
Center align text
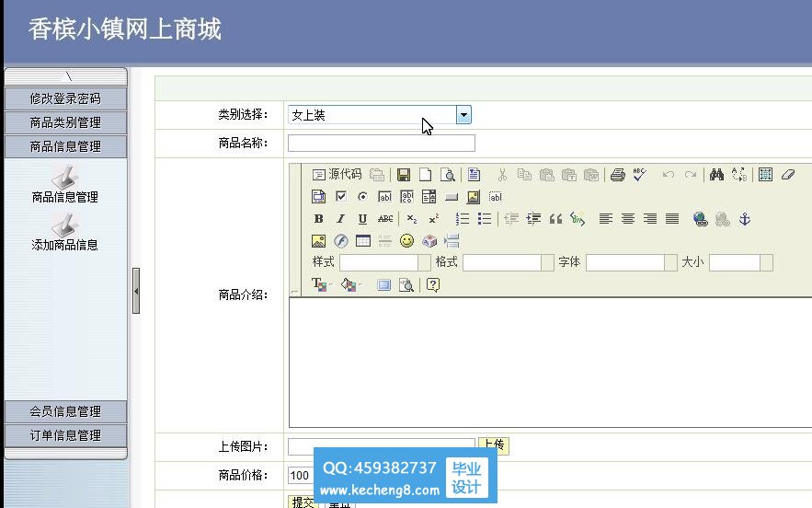point(628,219)
